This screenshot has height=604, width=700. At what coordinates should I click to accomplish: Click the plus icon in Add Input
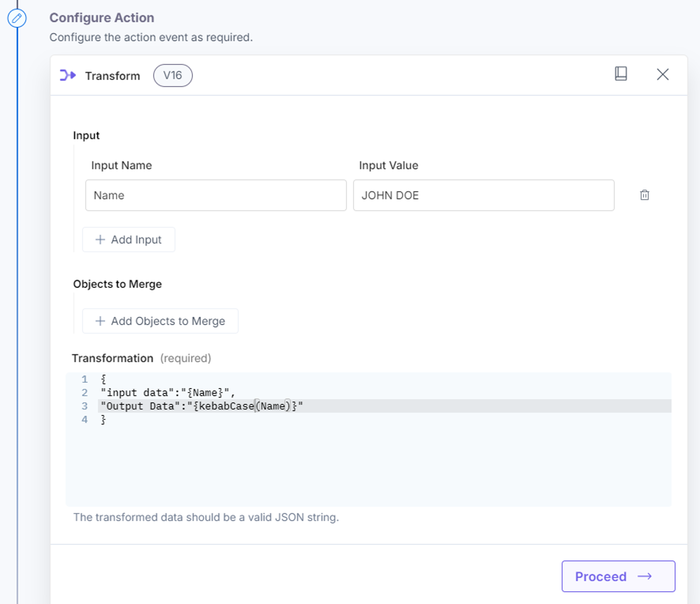[100, 240]
